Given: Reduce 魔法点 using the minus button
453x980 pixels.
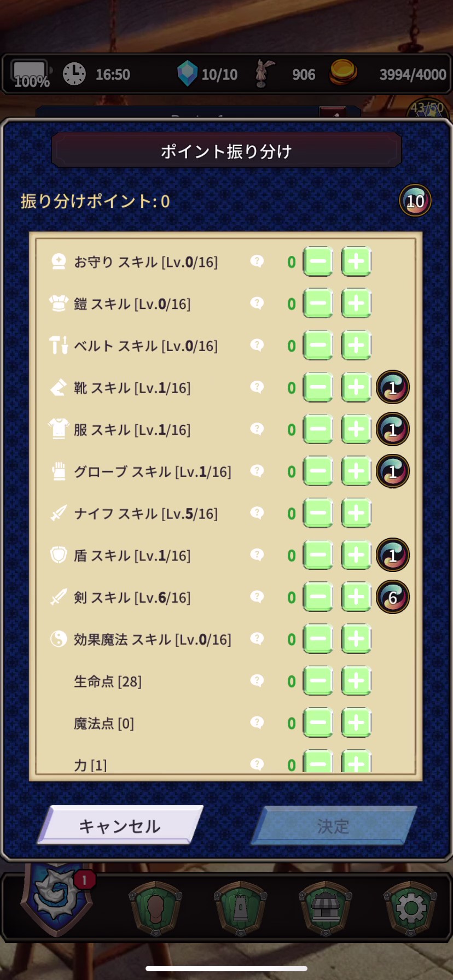Looking at the screenshot, I should (318, 723).
